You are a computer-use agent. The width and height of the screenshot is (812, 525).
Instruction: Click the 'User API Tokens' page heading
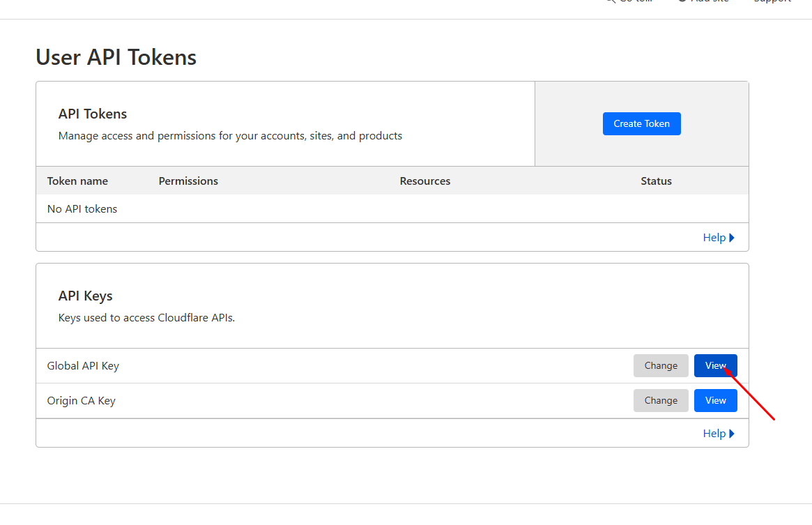pos(116,57)
